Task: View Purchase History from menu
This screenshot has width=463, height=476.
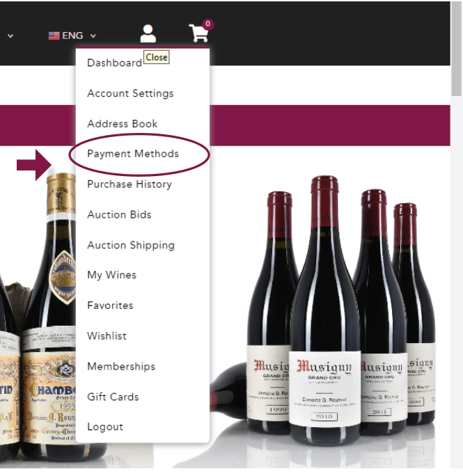Action: coord(129,184)
